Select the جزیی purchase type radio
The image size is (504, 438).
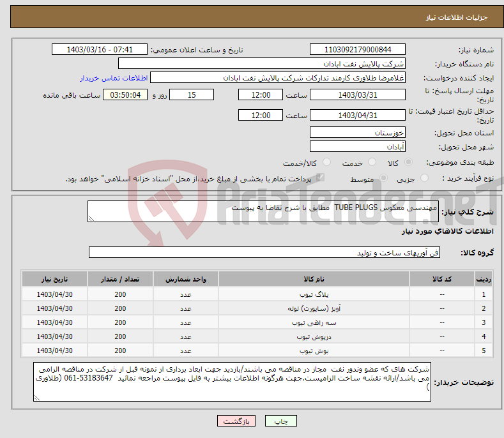point(424,178)
